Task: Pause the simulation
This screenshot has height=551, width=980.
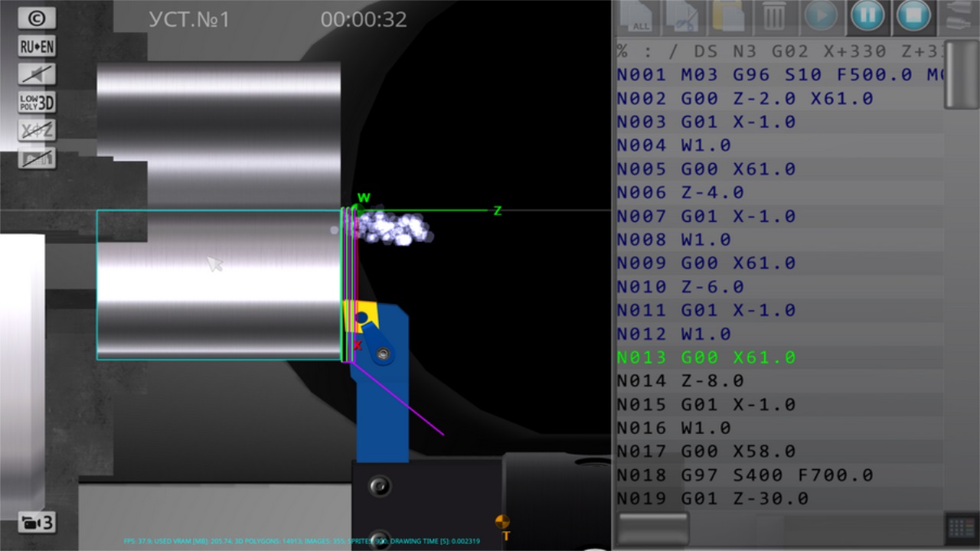Action: 867,16
